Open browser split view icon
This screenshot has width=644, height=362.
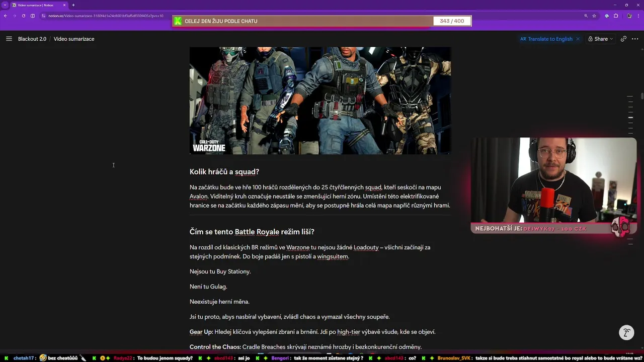point(33,16)
